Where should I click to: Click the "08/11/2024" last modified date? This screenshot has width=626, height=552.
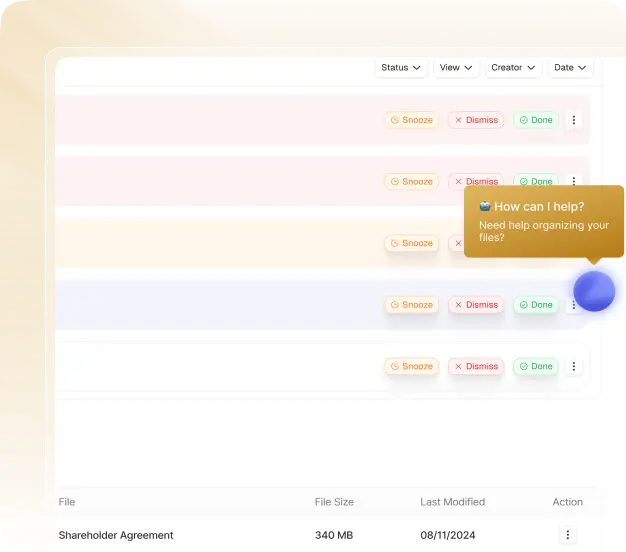[448, 535]
